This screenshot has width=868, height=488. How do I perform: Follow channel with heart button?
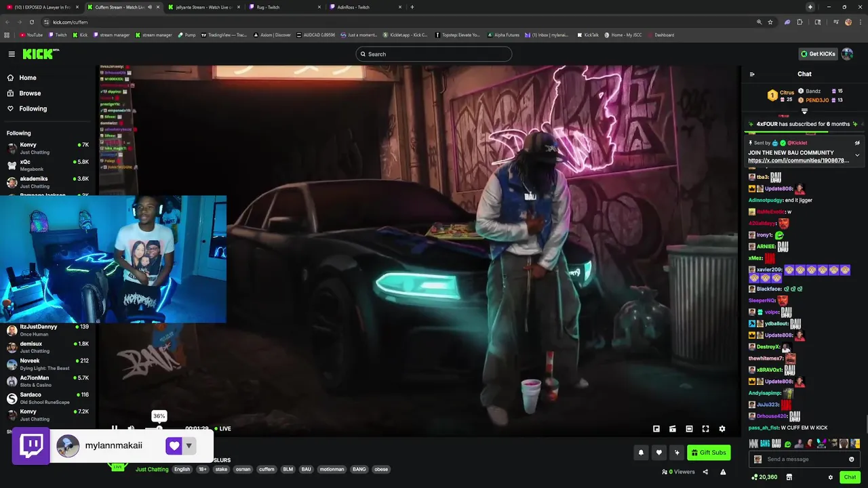coord(658,453)
